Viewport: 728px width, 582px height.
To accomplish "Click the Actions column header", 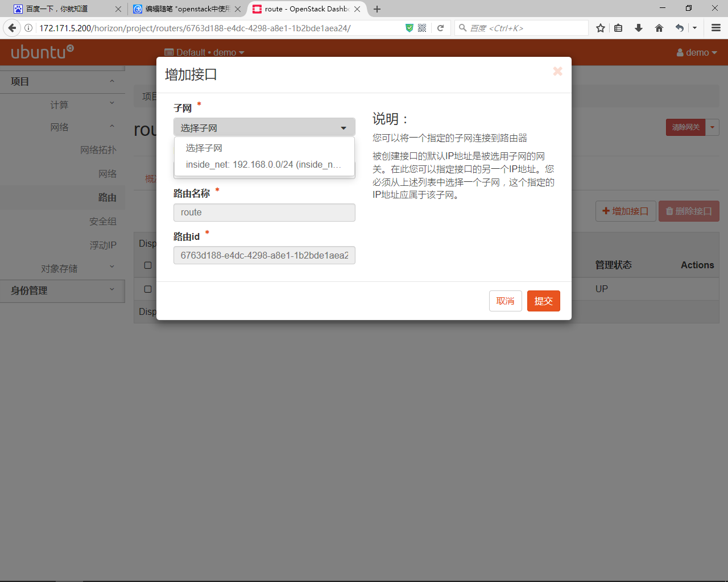I will click(697, 265).
